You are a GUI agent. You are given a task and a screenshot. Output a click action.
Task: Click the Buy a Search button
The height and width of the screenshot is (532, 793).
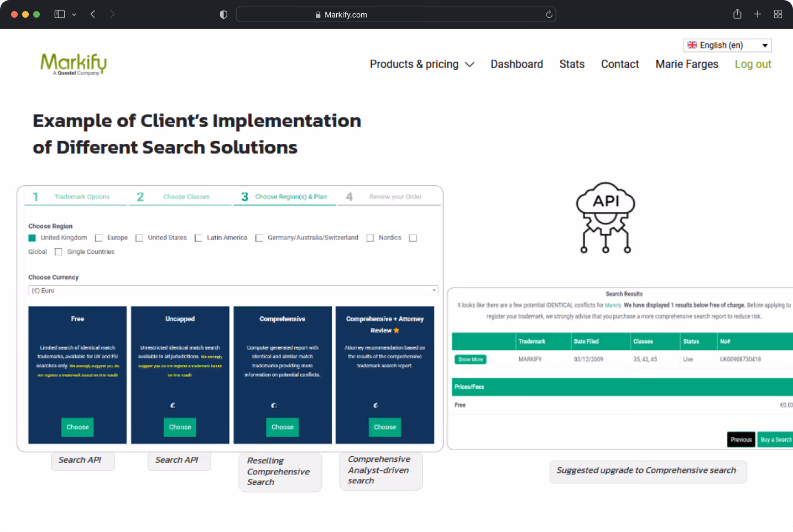775,440
